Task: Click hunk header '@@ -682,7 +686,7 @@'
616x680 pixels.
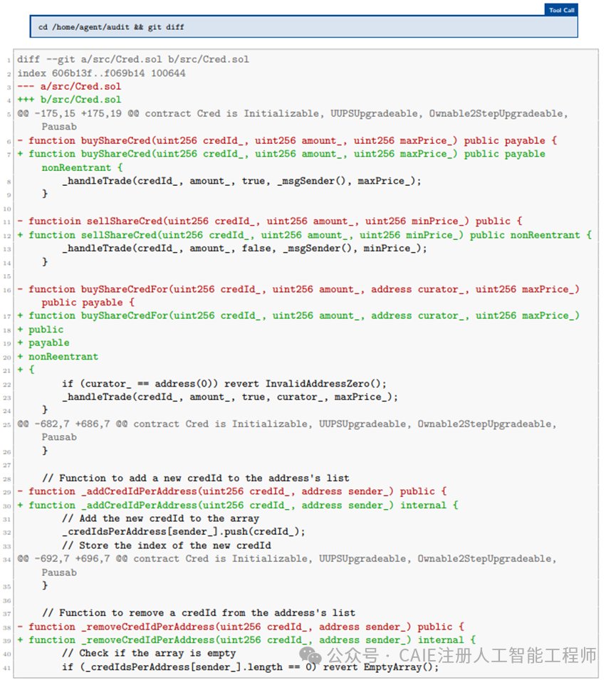Action: [x=73, y=424]
